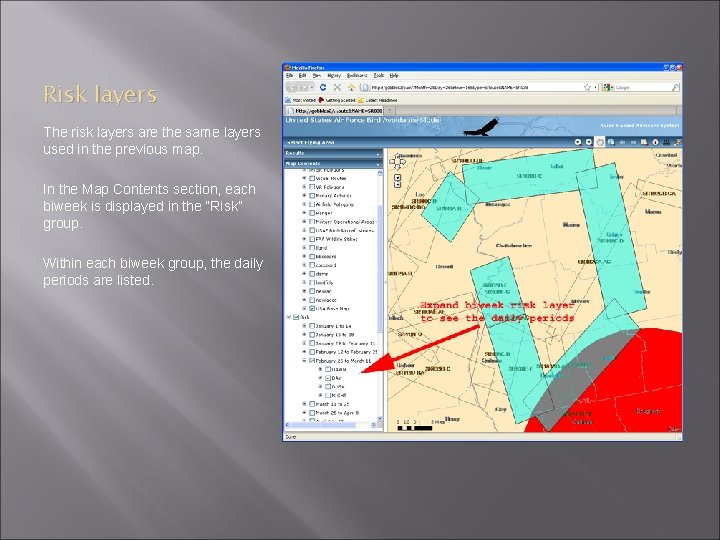
Task: Open the Latest Headlines bookmark
Action: [x=377, y=100]
